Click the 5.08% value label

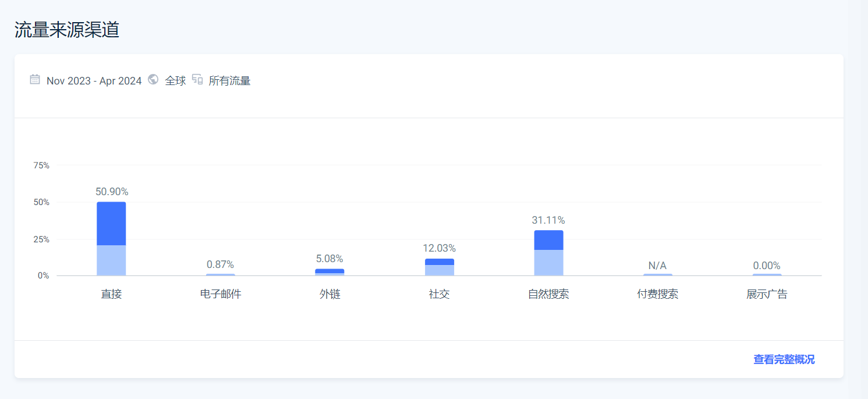330,259
